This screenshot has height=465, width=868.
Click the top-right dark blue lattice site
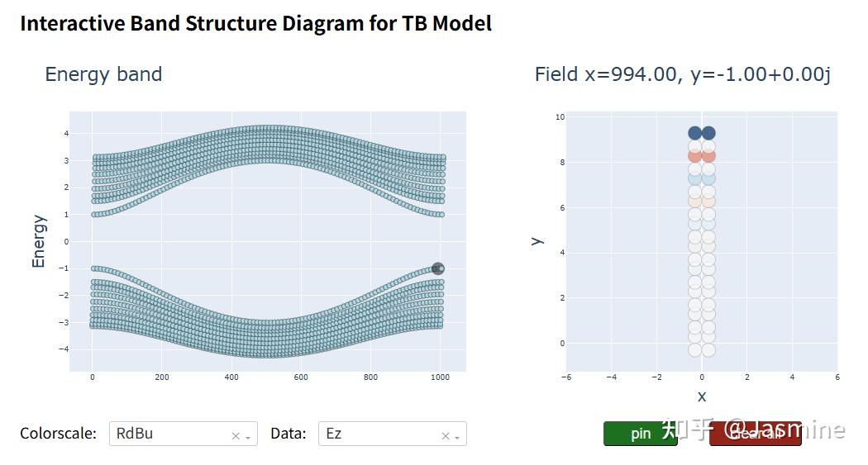tap(708, 133)
